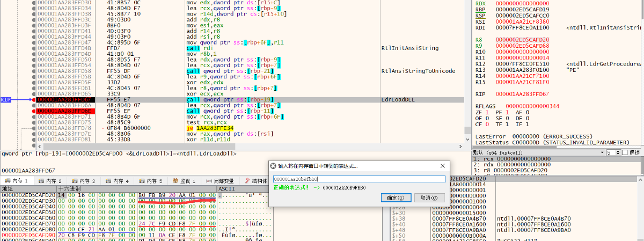Toggle the PF flag value
This screenshot has width=644, height=241.
click(x=508, y=112)
